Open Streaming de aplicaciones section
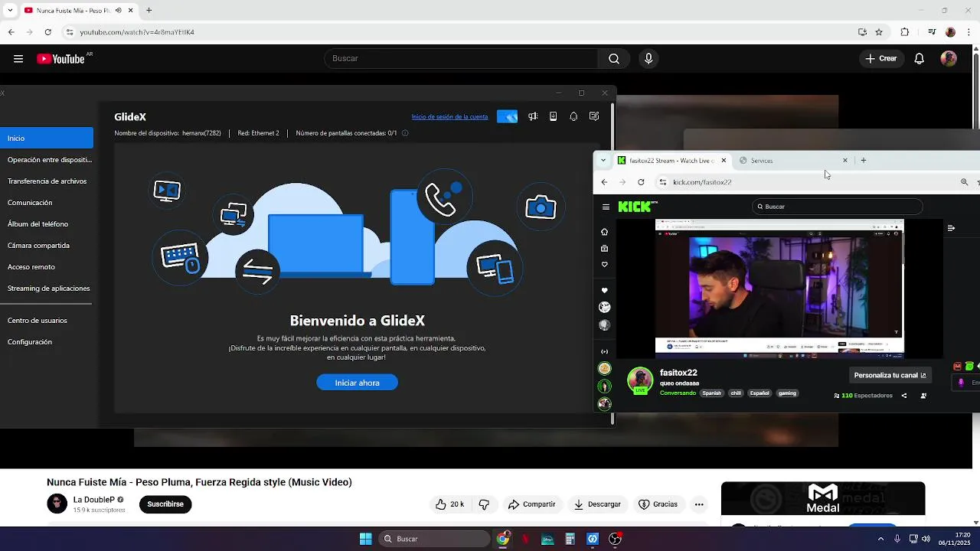 [x=47, y=289]
